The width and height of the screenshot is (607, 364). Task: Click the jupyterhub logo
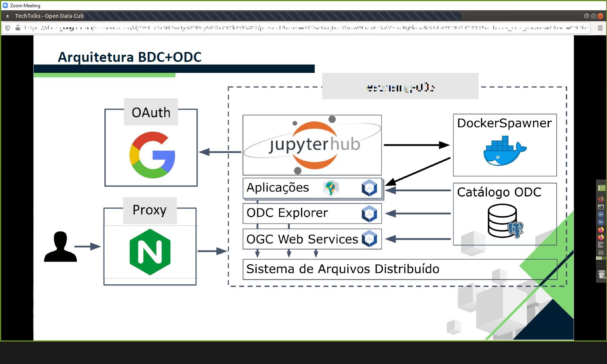pos(312,145)
